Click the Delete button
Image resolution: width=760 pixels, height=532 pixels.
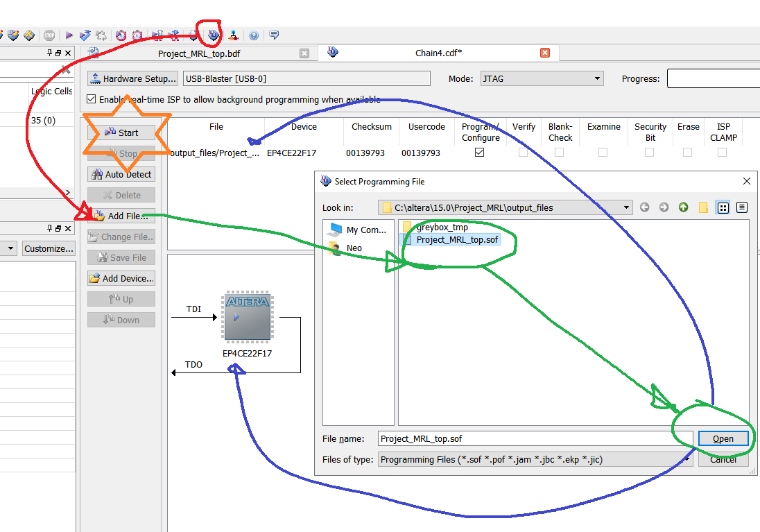[121, 195]
